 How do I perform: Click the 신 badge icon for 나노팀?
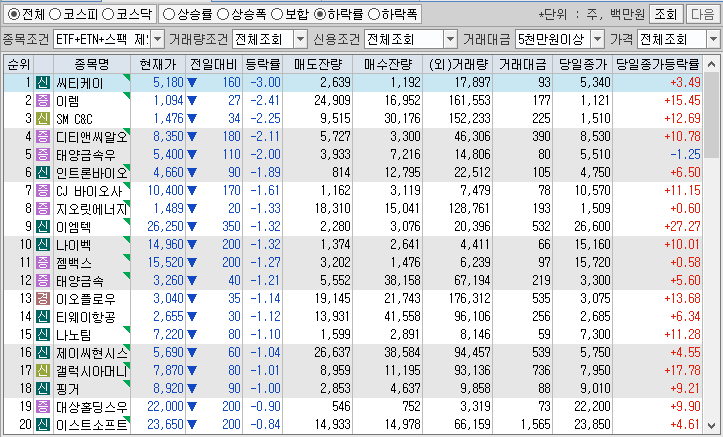43,334
